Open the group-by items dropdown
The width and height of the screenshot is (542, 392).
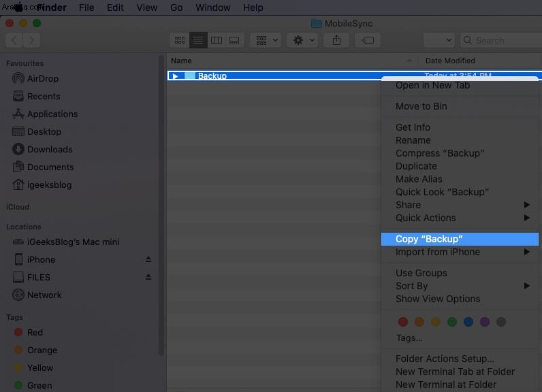click(266, 40)
